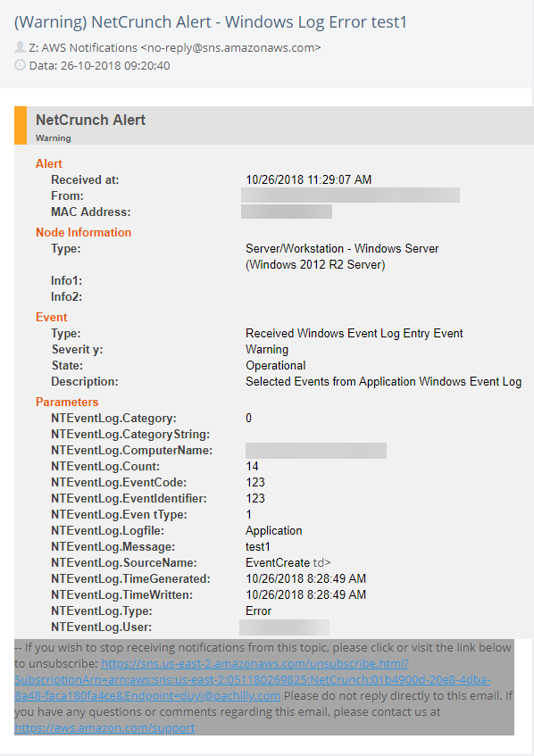Click the NTEventLog.EventCode value 123

pos(255,482)
